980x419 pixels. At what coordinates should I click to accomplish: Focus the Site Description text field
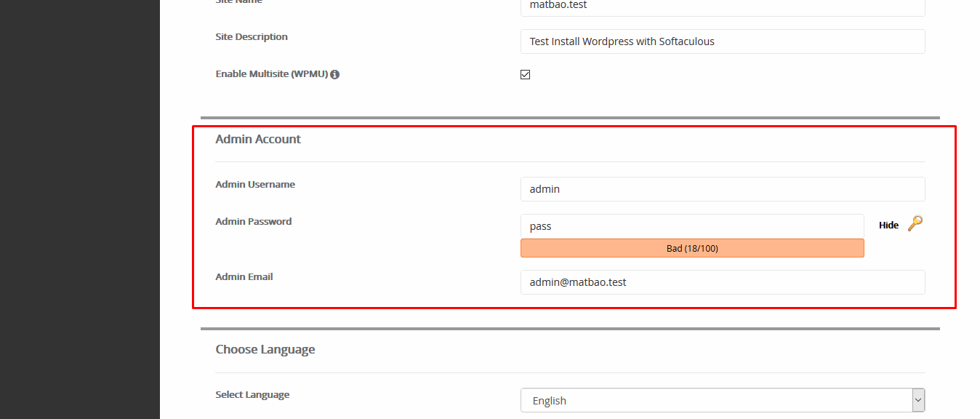(x=722, y=41)
